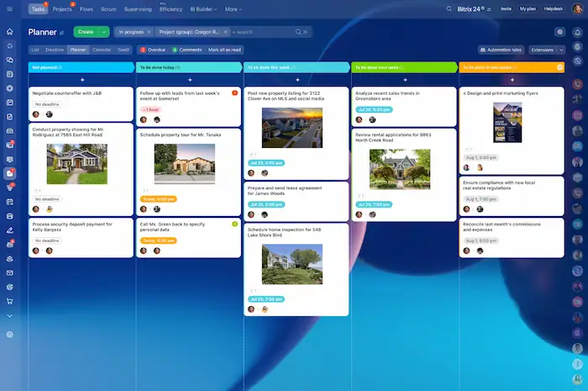Image resolution: width=588 pixels, height=391 pixels.
Task: Click the round menu icon on the orange column header
Action: (x=560, y=67)
